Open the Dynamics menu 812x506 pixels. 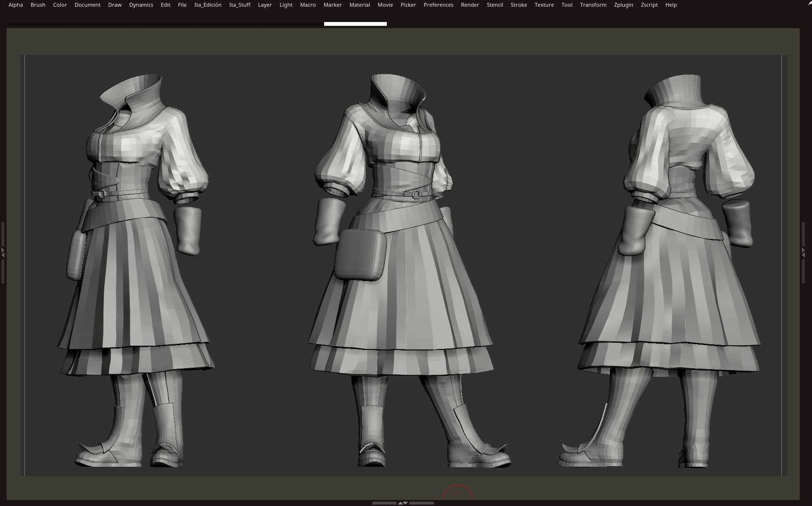click(141, 5)
